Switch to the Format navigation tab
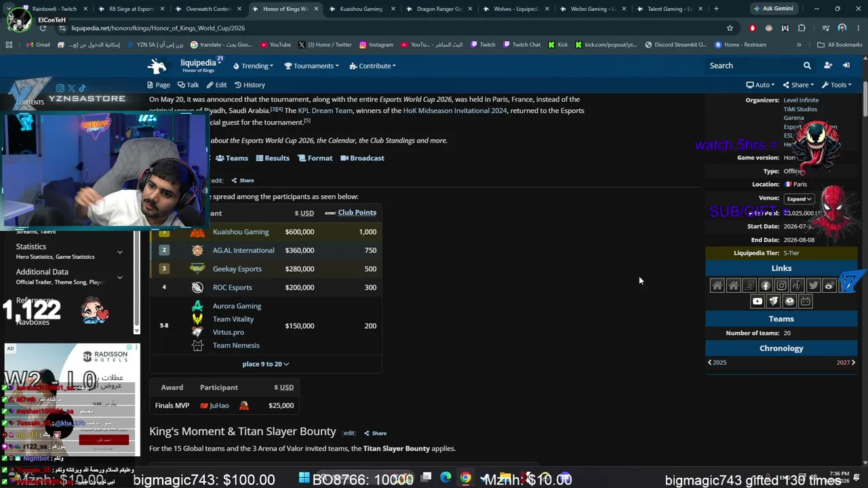 tap(315, 158)
